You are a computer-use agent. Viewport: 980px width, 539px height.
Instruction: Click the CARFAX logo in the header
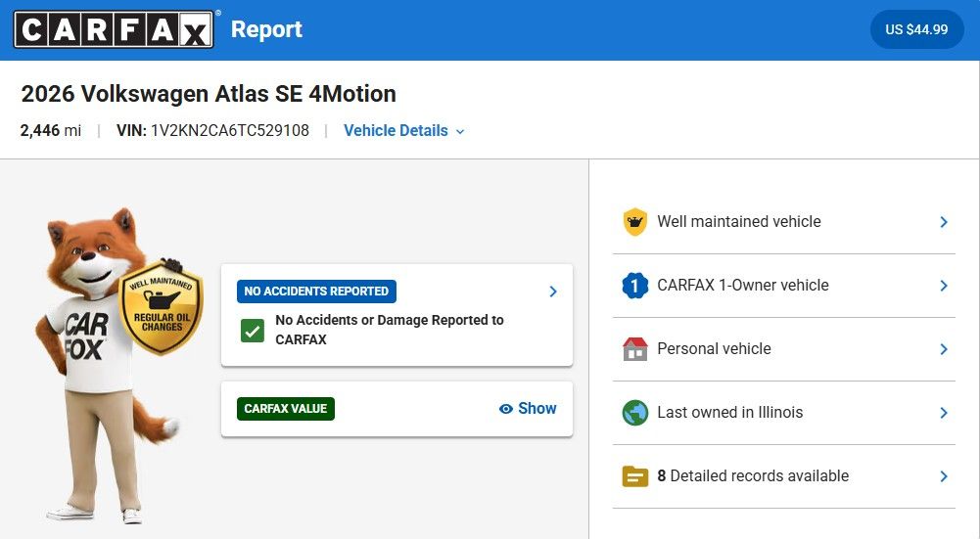click(114, 30)
